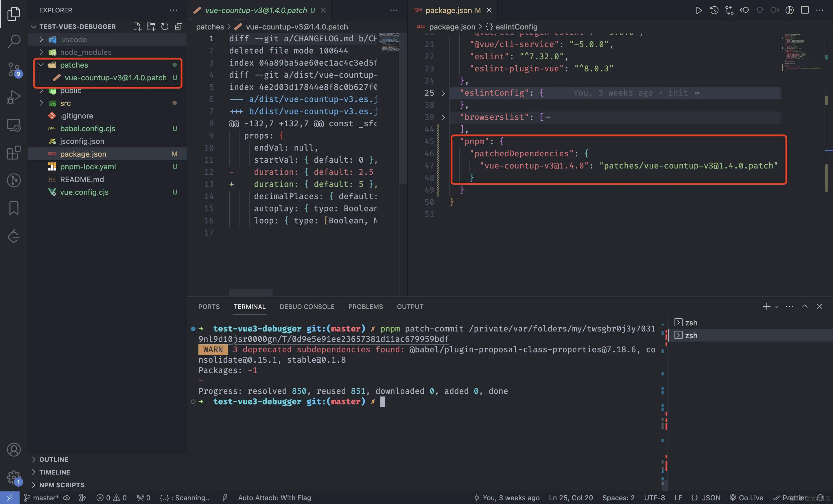The height and width of the screenshot is (504, 833).
Task: Close the vue-countup-v3@1.4.0.patch tab
Action: tap(323, 10)
